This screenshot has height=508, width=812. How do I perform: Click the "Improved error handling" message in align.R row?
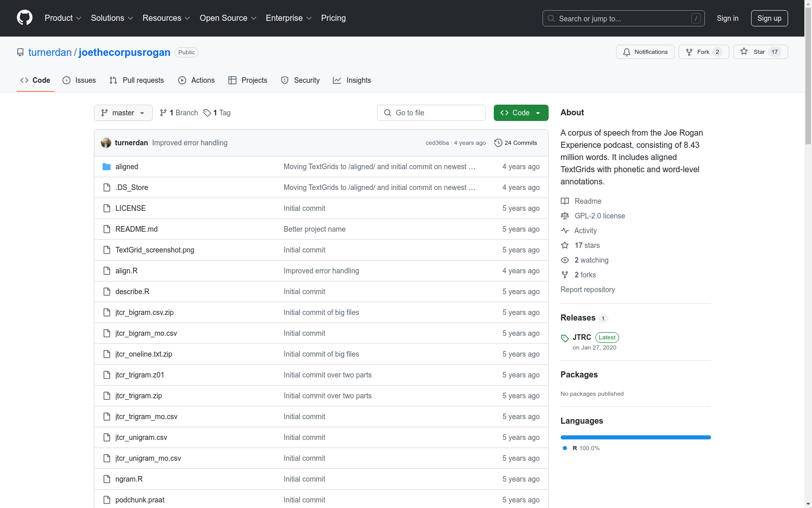click(321, 271)
